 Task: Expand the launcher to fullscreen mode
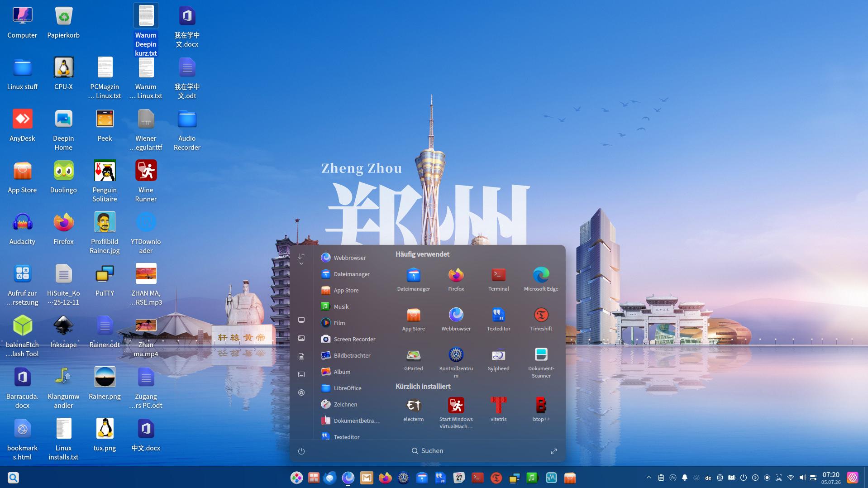pyautogui.click(x=554, y=451)
